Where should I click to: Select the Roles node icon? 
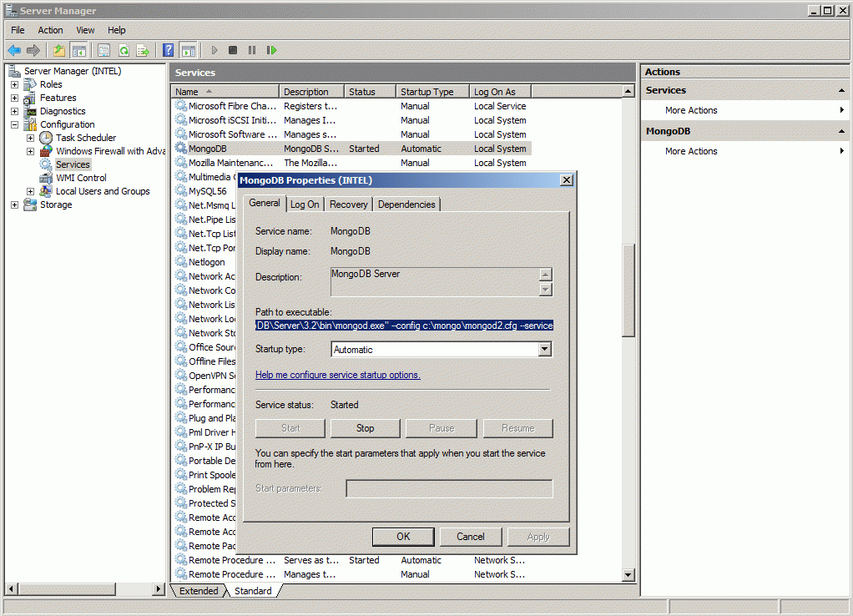[30, 84]
